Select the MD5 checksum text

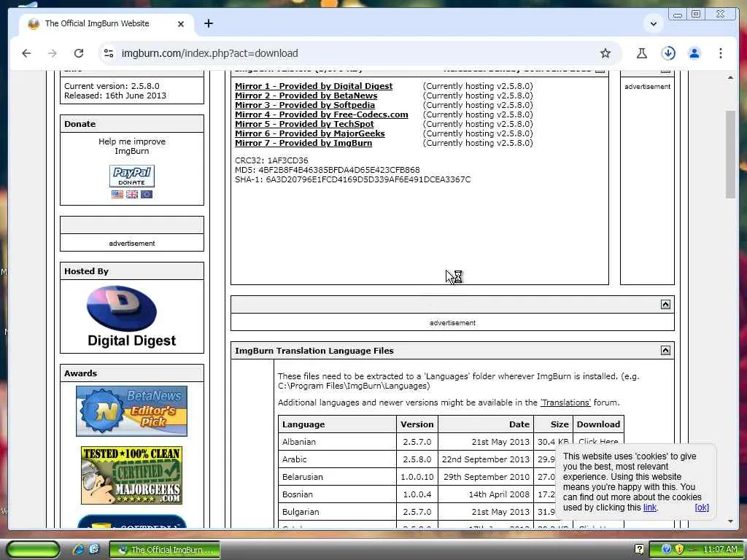[328, 170]
